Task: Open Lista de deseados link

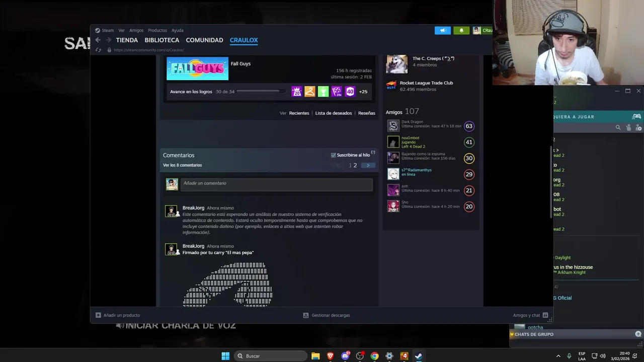Action: 334,113
